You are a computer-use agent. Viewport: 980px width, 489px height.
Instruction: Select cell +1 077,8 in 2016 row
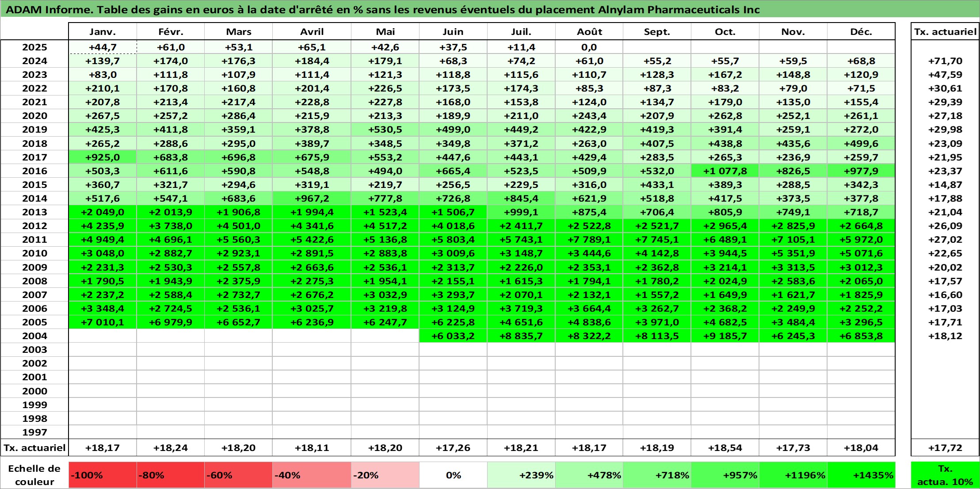tap(725, 171)
